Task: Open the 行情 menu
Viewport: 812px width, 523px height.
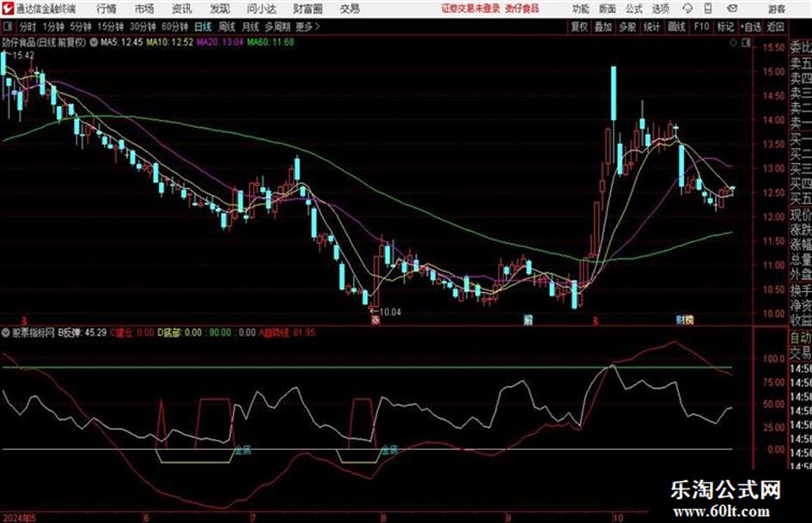Action: [x=107, y=9]
